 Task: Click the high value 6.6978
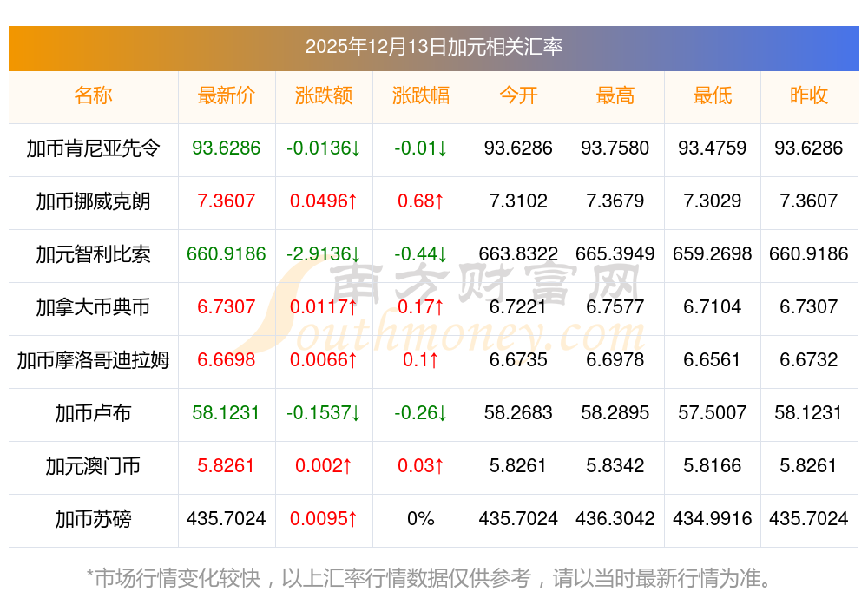[x=615, y=360]
